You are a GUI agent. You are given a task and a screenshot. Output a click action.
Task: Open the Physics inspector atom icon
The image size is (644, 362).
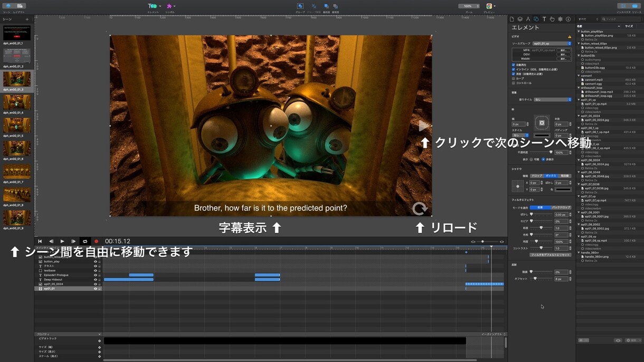coord(560,19)
